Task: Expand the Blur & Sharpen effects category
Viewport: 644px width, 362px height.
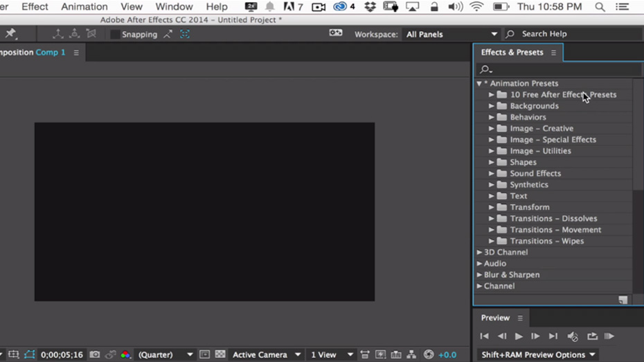Action: [479, 275]
